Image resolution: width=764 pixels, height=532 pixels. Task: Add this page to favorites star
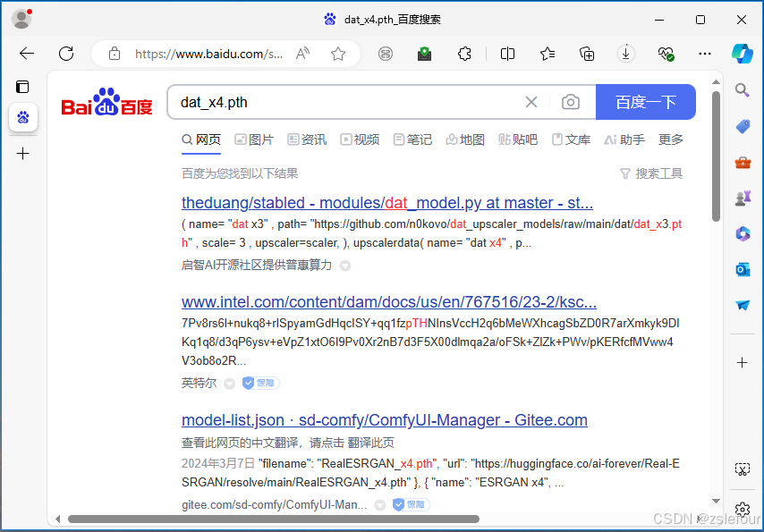(x=338, y=54)
